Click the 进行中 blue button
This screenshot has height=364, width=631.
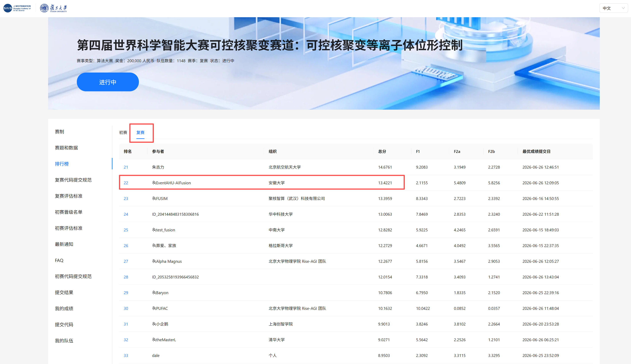pos(108,82)
